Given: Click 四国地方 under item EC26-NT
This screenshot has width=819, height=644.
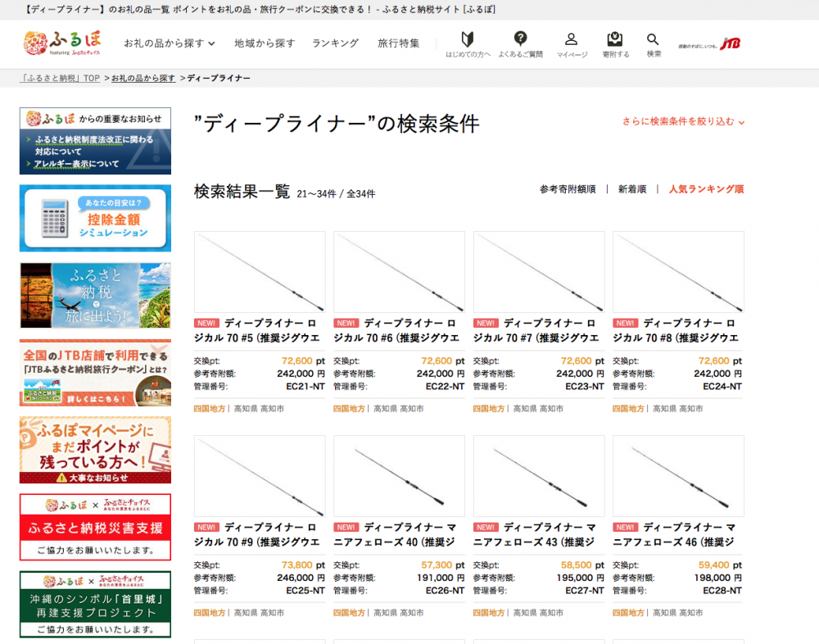Looking at the screenshot, I should [349, 613].
